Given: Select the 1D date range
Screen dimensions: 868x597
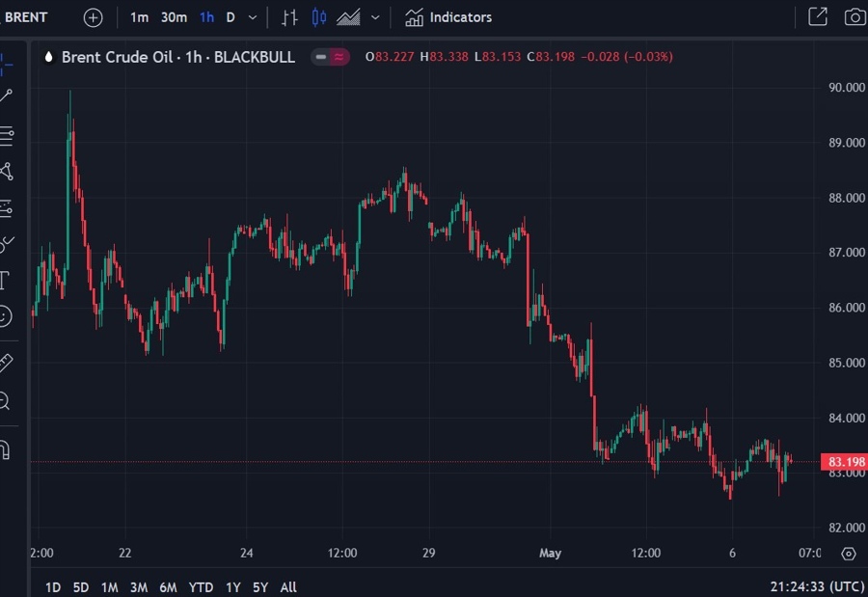Looking at the screenshot, I should (x=53, y=587).
